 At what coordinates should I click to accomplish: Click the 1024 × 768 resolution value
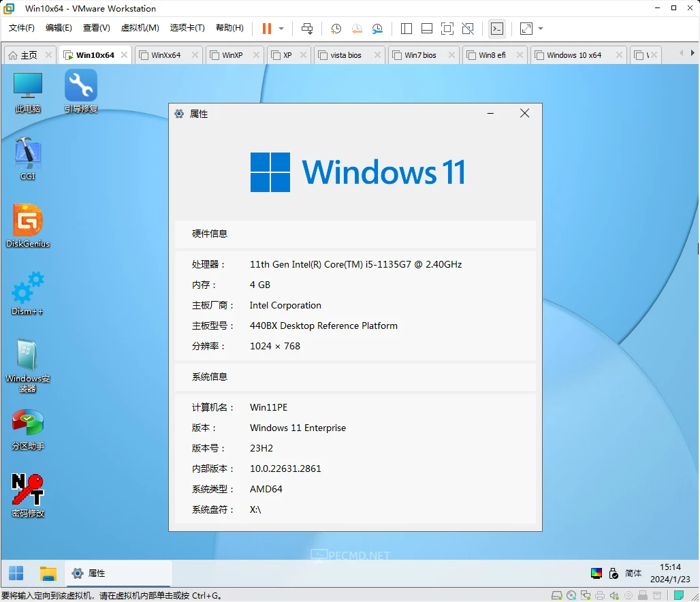tap(275, 346)
